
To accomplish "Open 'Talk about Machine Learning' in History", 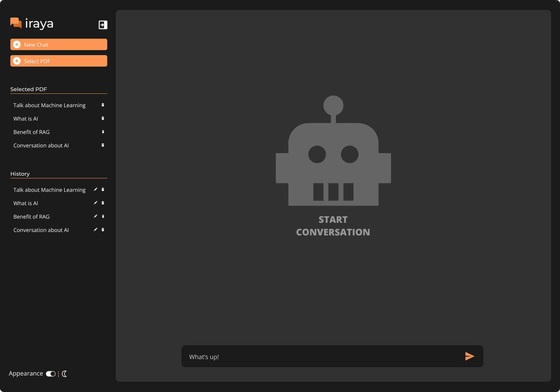I will point(49,190).
